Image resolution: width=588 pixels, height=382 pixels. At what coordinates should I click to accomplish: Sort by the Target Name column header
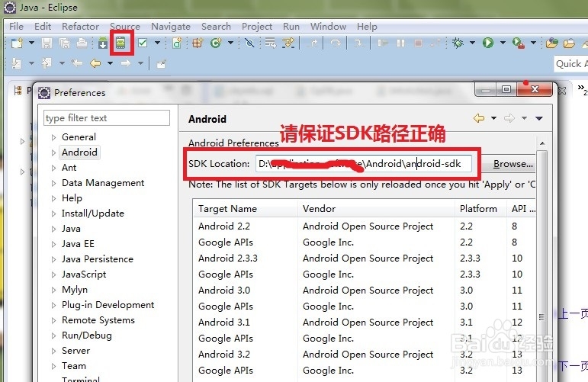tap(246, 208)
